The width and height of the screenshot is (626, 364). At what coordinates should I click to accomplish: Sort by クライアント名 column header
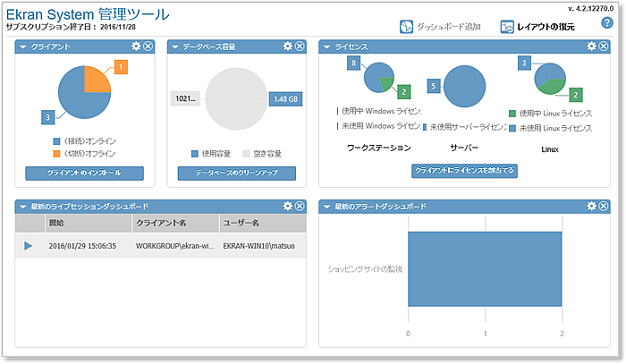pos(175,223)
